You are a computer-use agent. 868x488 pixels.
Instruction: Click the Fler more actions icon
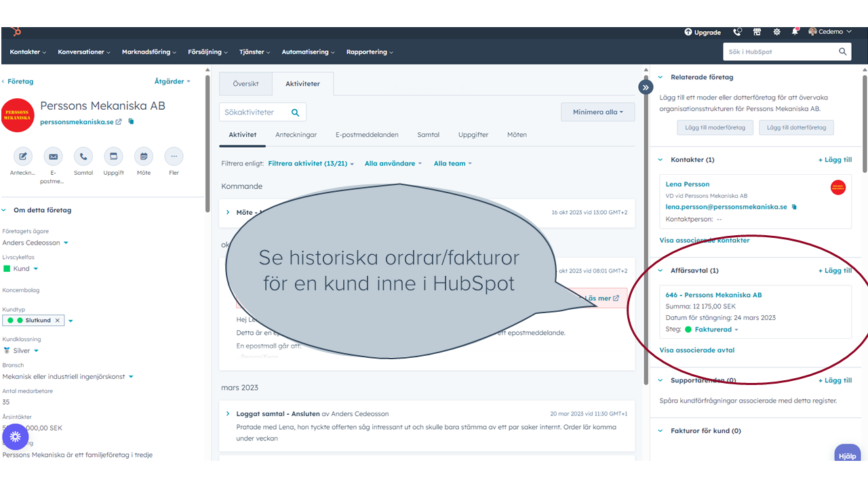tap(174, 157)
